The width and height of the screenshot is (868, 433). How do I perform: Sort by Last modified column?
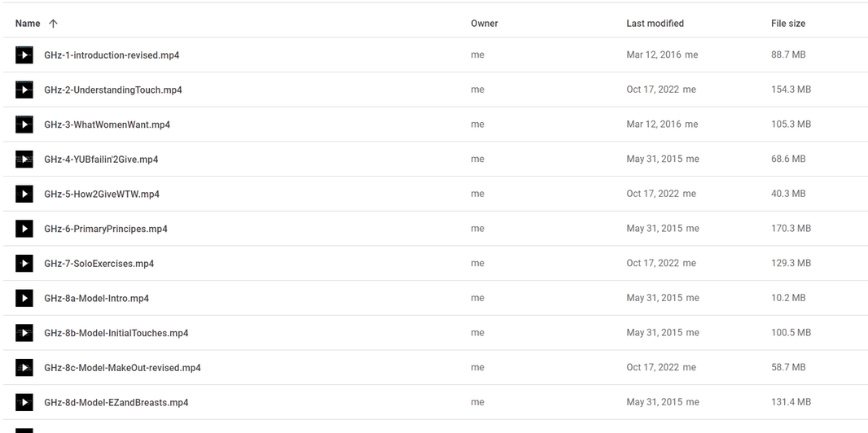(x=655, y=24)
